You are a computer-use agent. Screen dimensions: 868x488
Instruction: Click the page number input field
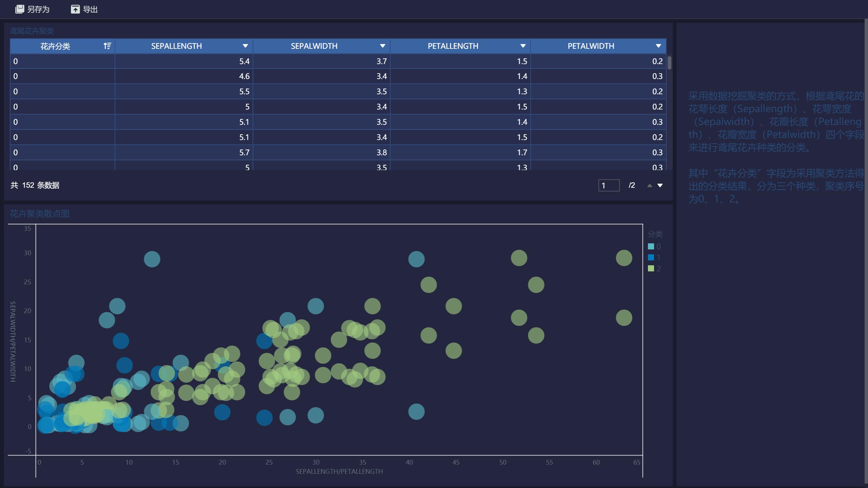click(609, 185)
